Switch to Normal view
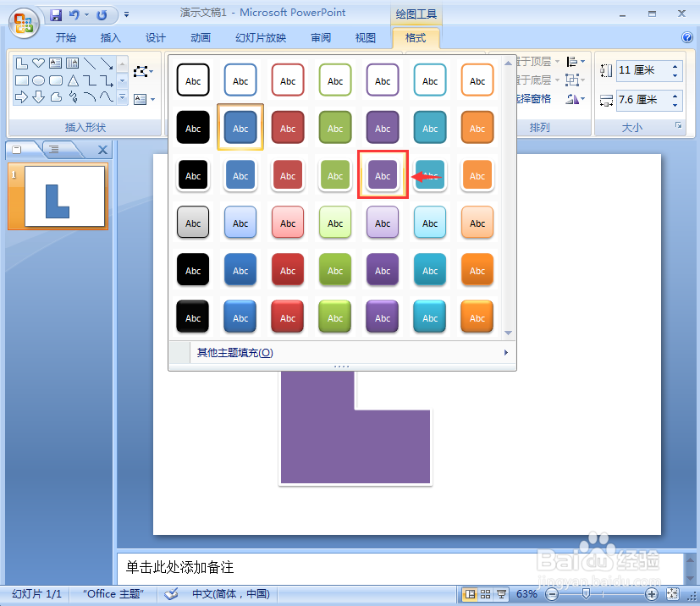700x606 pixels. tap(470, 594)
